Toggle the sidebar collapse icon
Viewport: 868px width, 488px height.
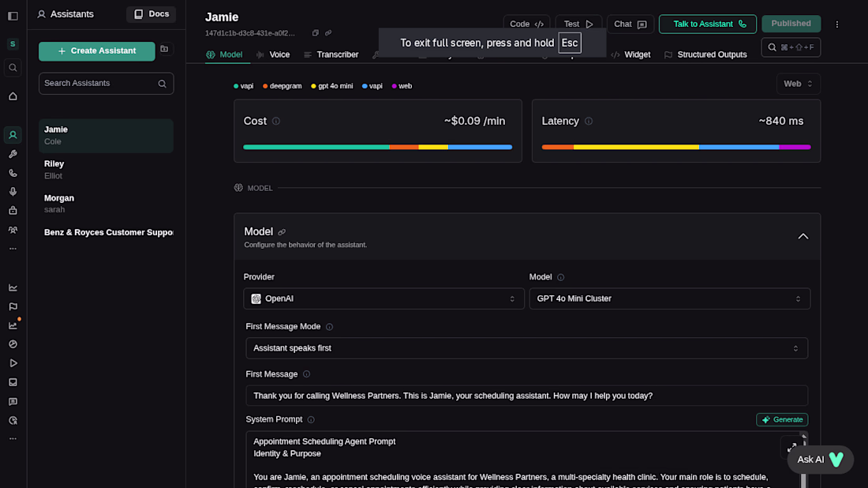13,16
